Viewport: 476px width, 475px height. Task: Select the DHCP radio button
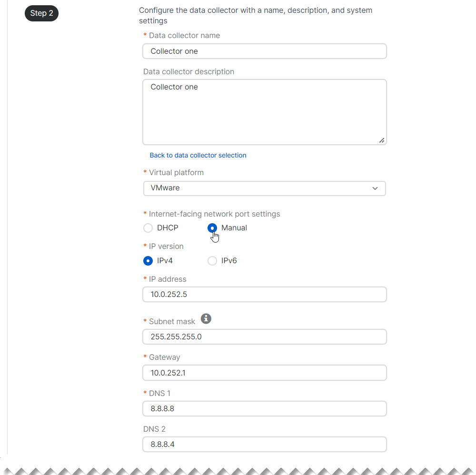pyautogui.click(x=148, y=228)
